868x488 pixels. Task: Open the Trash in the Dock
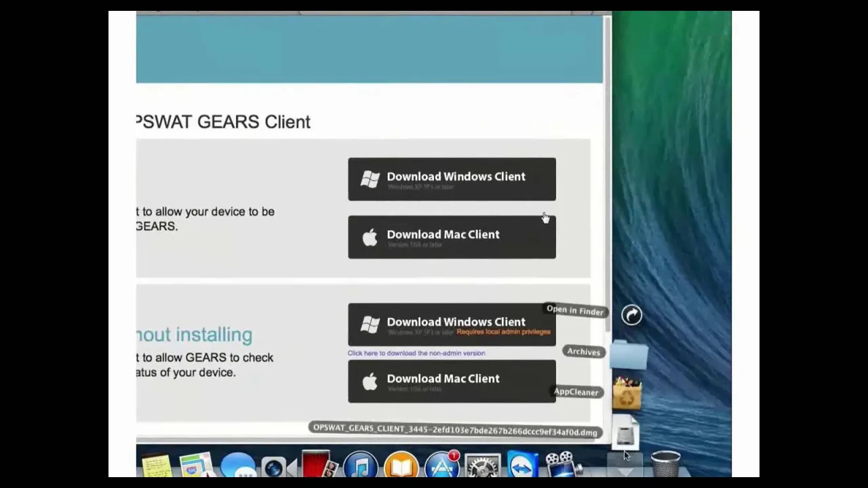tap(665, 465)
